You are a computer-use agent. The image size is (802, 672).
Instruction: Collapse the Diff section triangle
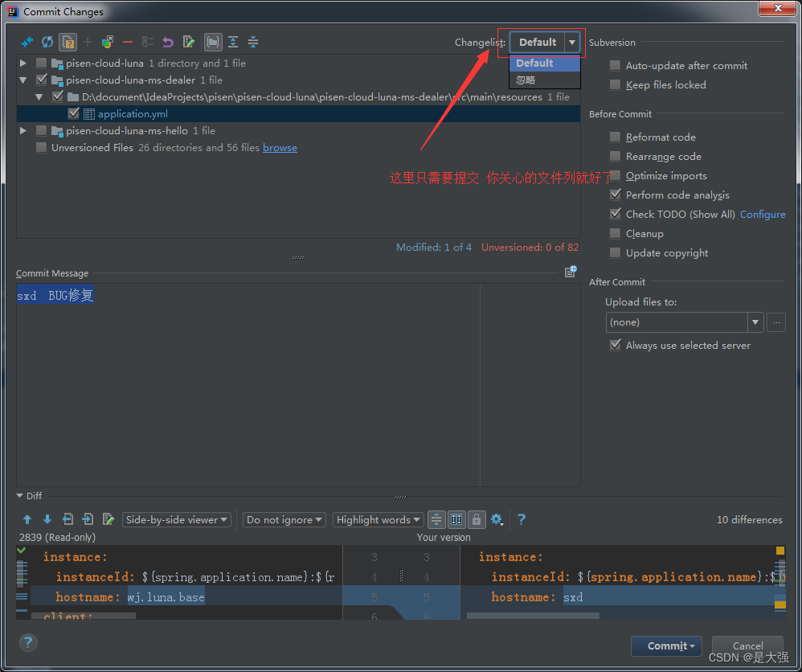pos(20,495)
